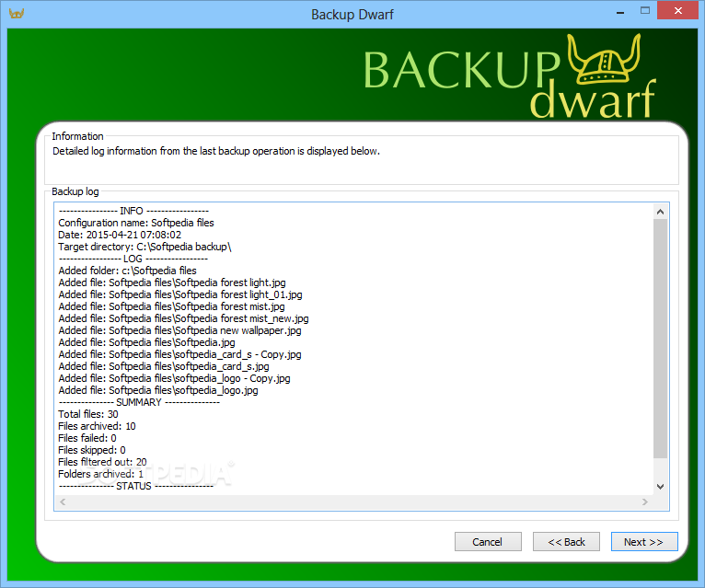Select the 'softpedia_card_s.jpg' log line
The image size is (705, 588).
tap(164, 366)
